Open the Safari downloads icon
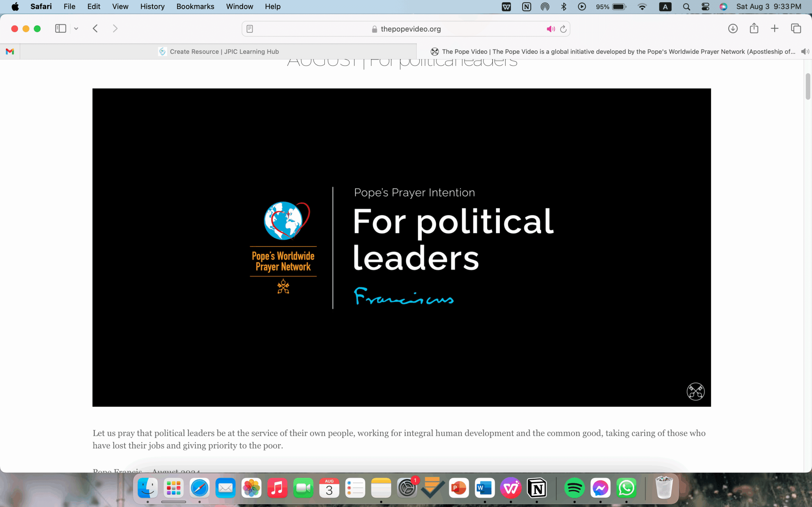Image resolution: width=812 pixels, height=507 pixels. click(733, 29)
